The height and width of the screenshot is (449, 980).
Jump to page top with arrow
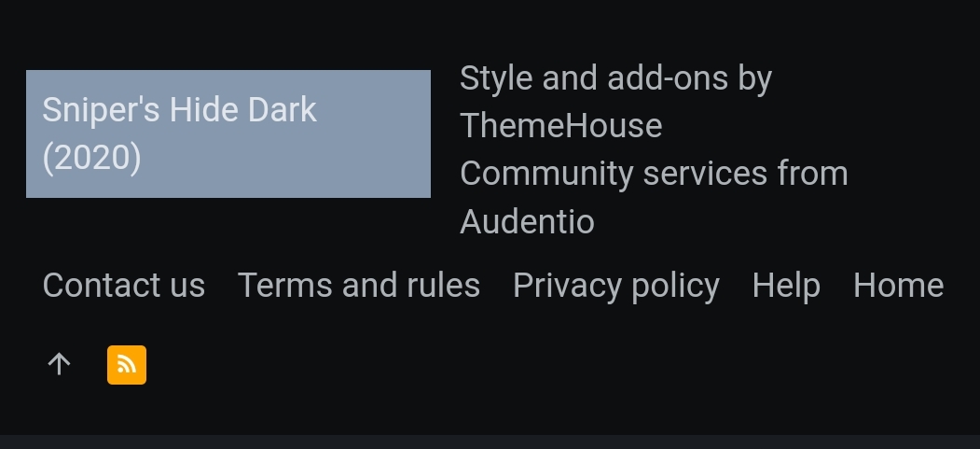tap(60, 365)
